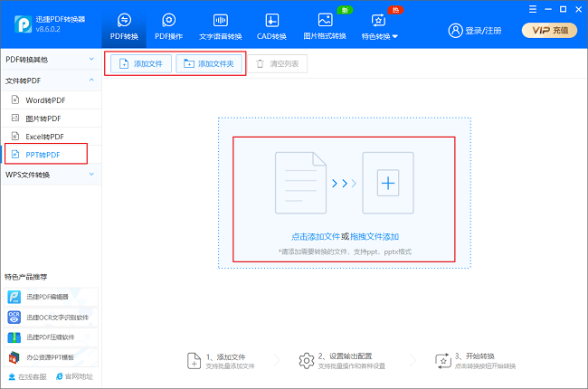Click the PDF压缩软件 archive icon

coord(14,337)
